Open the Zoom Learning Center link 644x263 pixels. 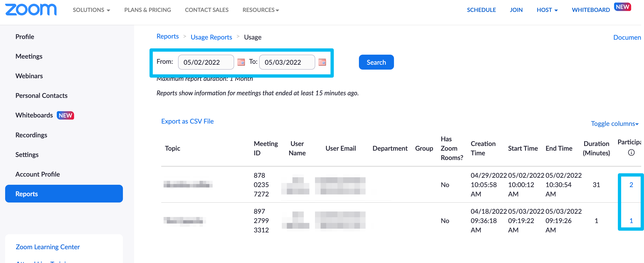pyautogui.click(x=48, y=247)
